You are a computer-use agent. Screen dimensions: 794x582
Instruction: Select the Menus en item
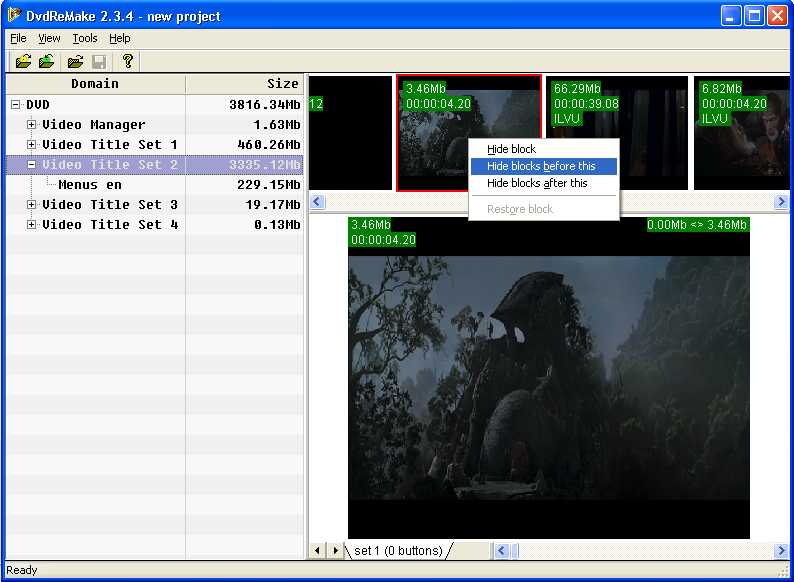point(154,185)
